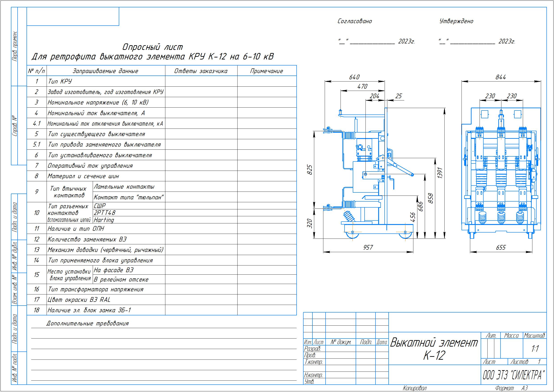Click the 'Масштаб' 1:1 value
554x392 pixels.
coord(535,349)
